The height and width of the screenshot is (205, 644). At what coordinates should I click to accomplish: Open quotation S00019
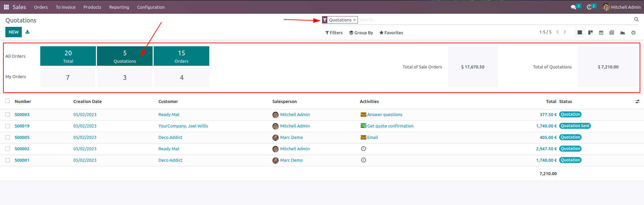click(x=22, y=126)
